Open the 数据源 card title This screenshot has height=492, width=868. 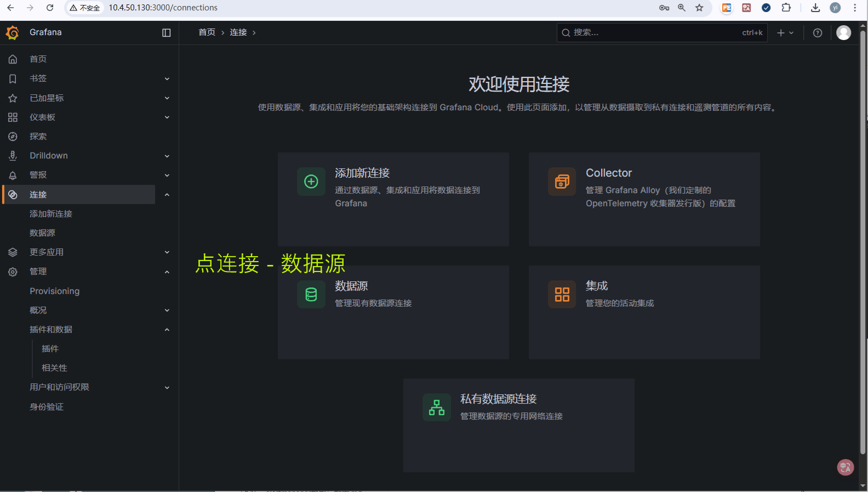tap(351, 286)
